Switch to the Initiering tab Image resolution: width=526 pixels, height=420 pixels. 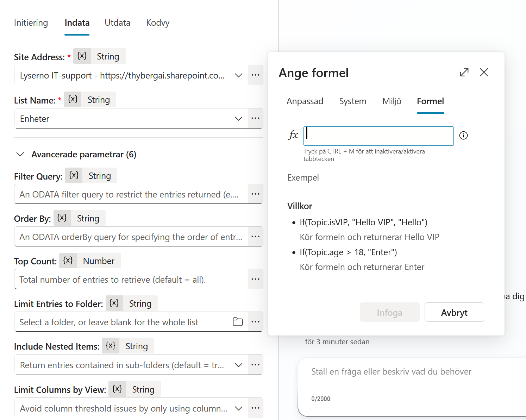pyautogui.click(x=31, y=23)
